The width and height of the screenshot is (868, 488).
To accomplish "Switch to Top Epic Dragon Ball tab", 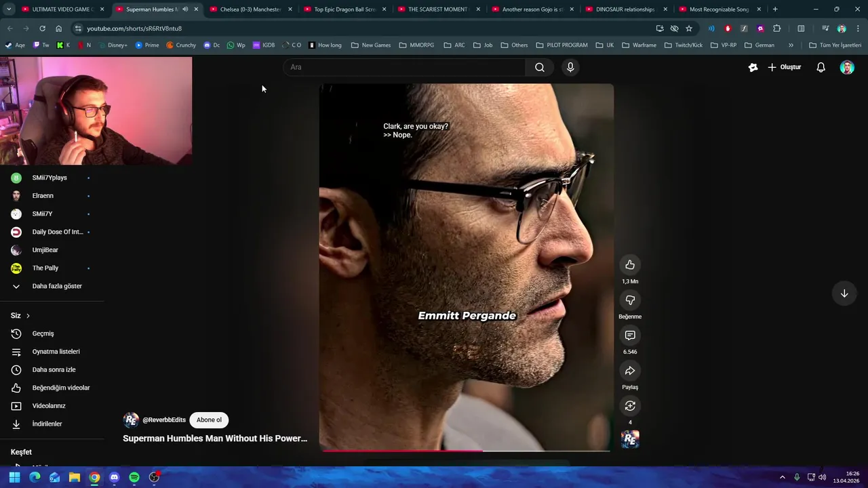I will pyautogui.click(x=344, y=9).
